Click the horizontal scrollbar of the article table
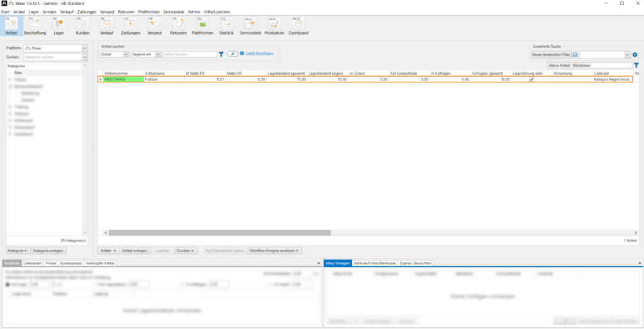The height and width of the screenshot is (329, 644). pyautogui.click(x=220, y=232)
